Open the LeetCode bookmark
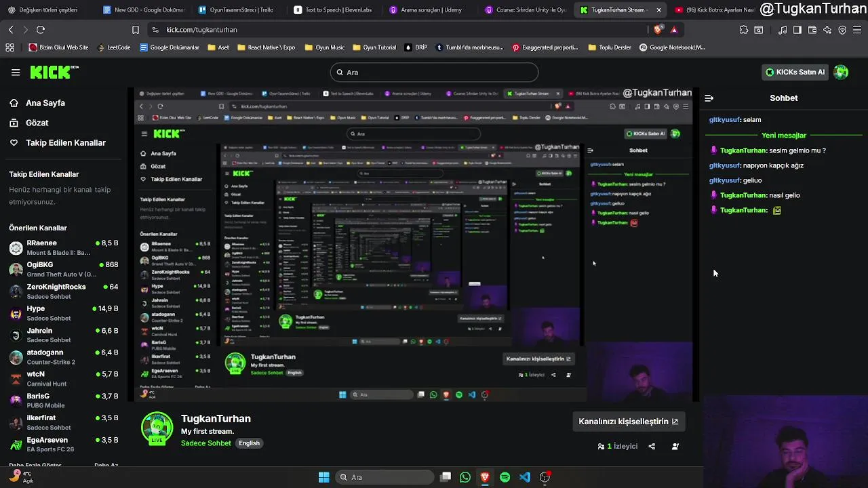 point(114,47)
